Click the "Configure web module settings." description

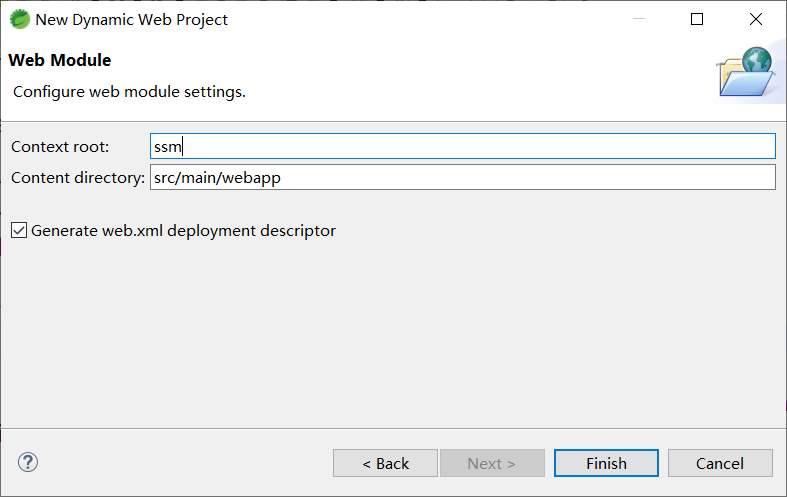point(129,92)
